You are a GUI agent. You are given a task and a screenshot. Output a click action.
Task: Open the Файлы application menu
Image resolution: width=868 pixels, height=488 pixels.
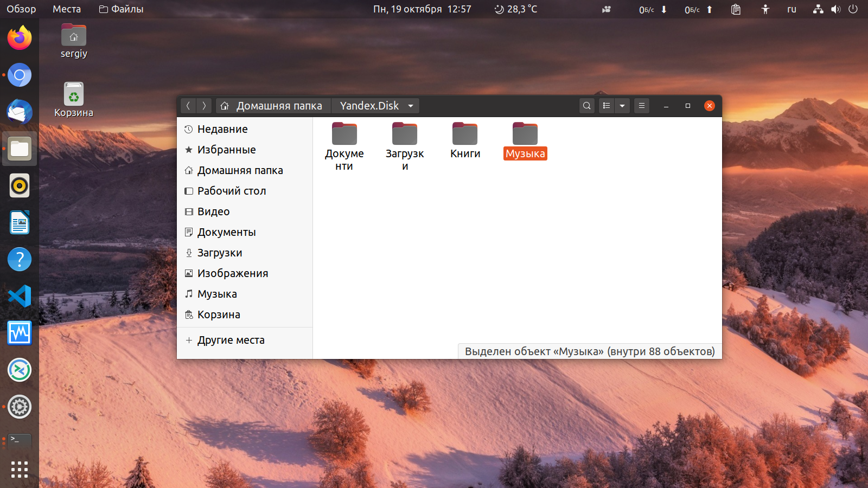[121, 9]
